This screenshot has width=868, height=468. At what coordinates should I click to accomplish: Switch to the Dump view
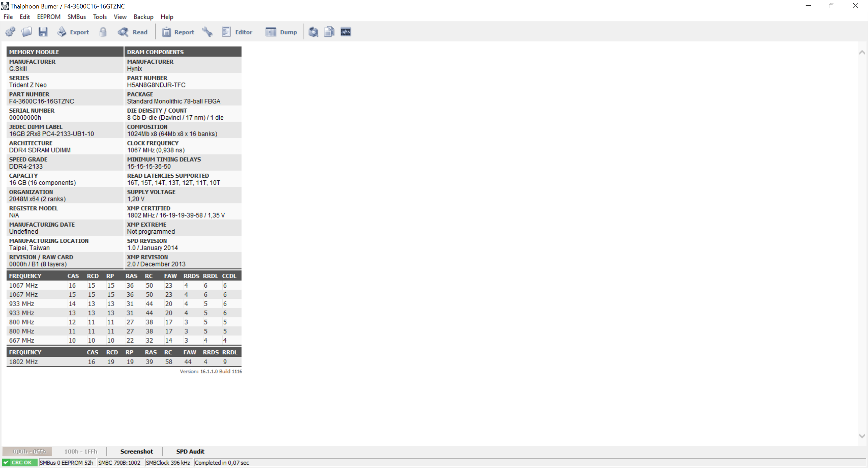click(x=281, y=32)
